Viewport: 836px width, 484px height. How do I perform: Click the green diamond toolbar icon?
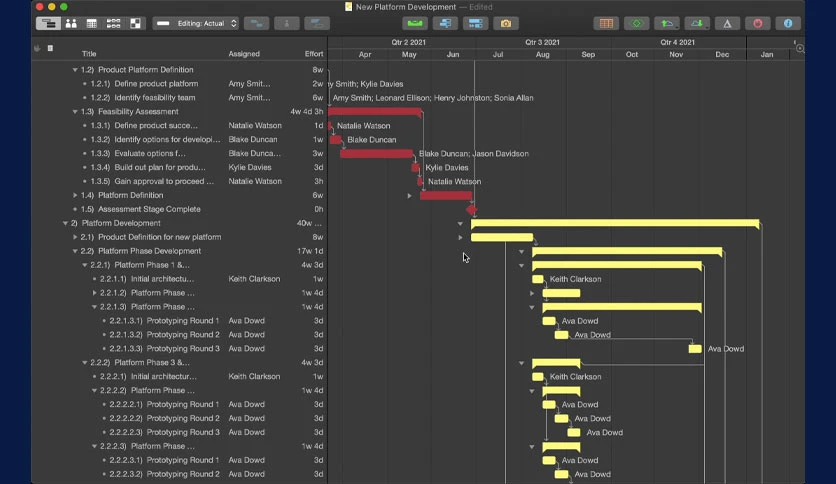click(637, 23)
